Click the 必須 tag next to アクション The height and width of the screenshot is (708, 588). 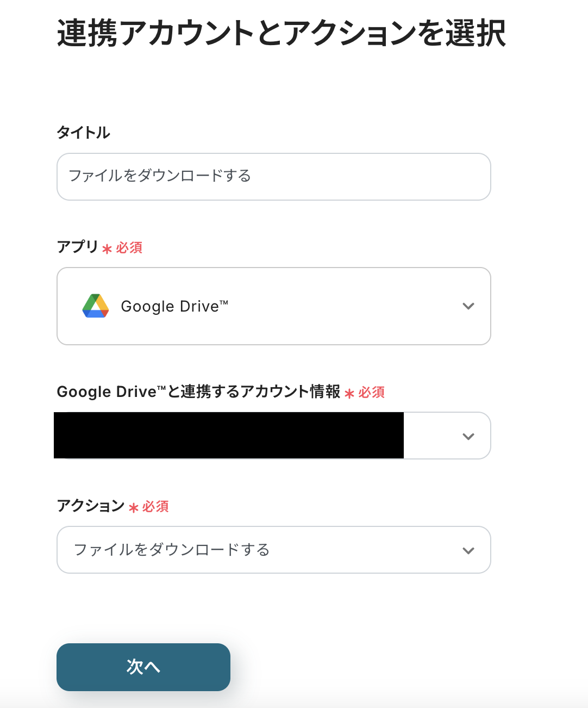pos(156,507)
